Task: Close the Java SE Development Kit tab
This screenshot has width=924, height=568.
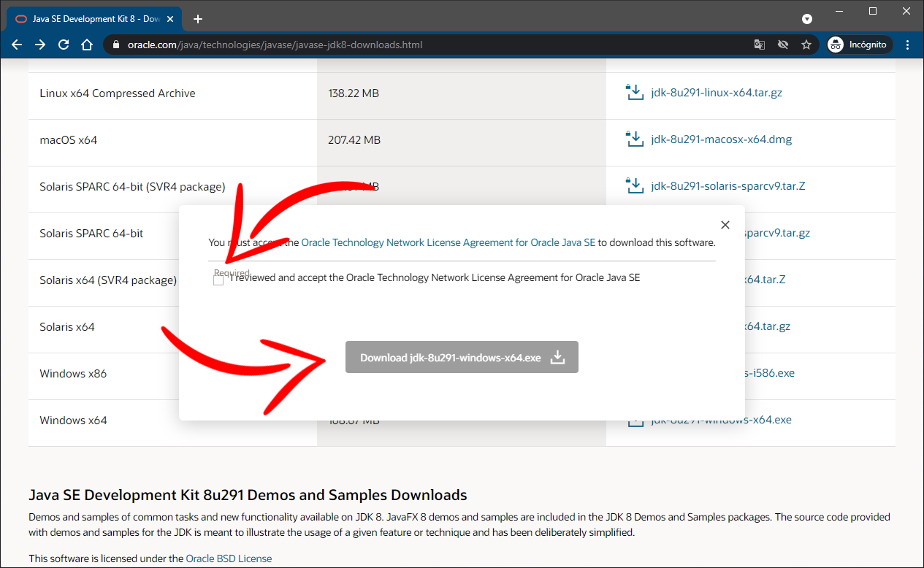Action: click(170, 19)
